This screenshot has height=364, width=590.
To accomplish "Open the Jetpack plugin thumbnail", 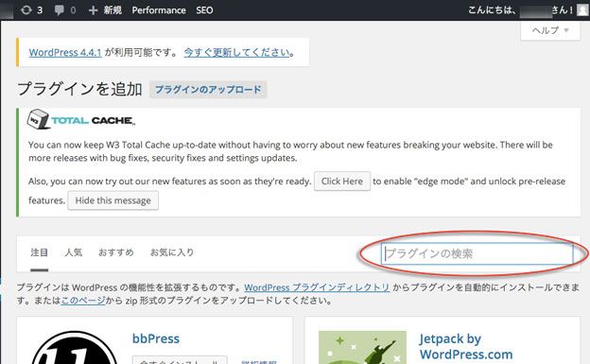I will coord(362,347).
